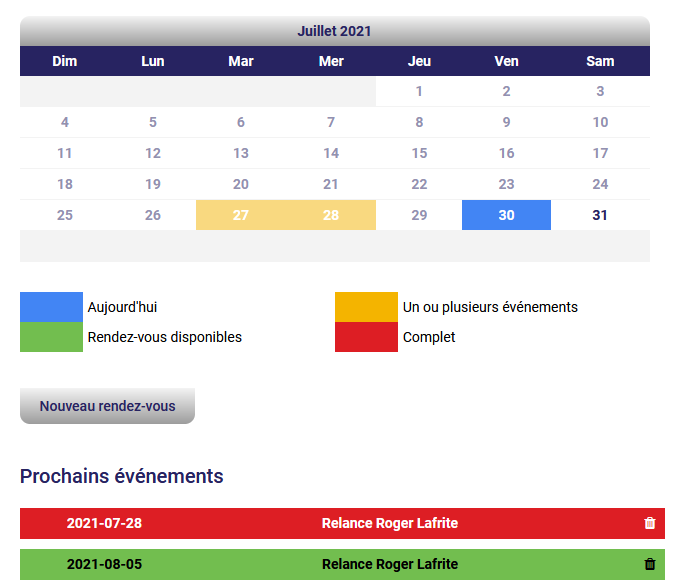Click the red Complet legend swatch
The image size is (675, 587).
[366, 337]
